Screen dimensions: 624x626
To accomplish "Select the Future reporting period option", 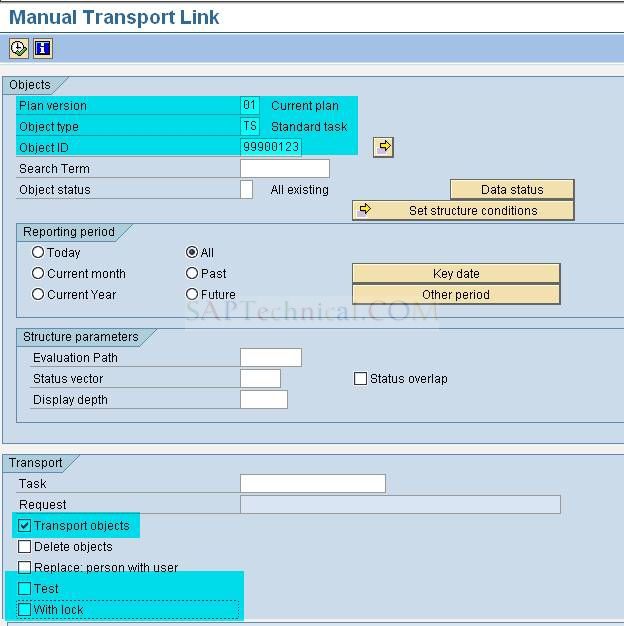I will [x=192, y=294].
